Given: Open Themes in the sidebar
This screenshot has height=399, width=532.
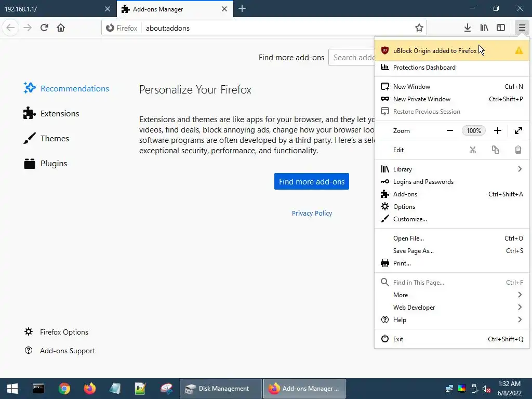Looking at the screenshot, I should [46, 138].
